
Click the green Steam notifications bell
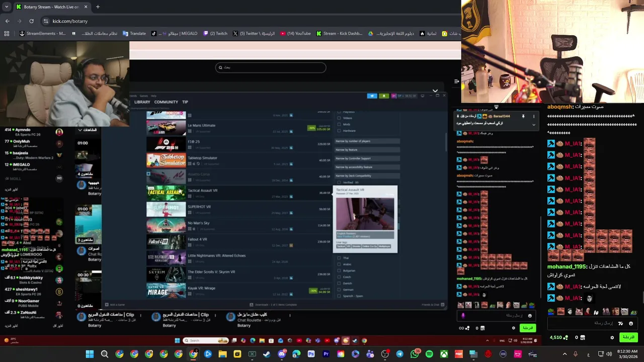384,96
